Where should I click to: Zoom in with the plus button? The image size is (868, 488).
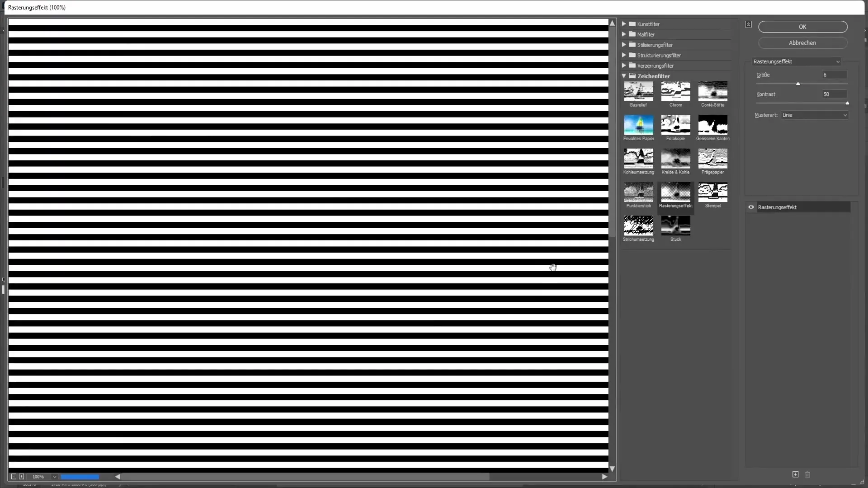click(x=21, y=477)
